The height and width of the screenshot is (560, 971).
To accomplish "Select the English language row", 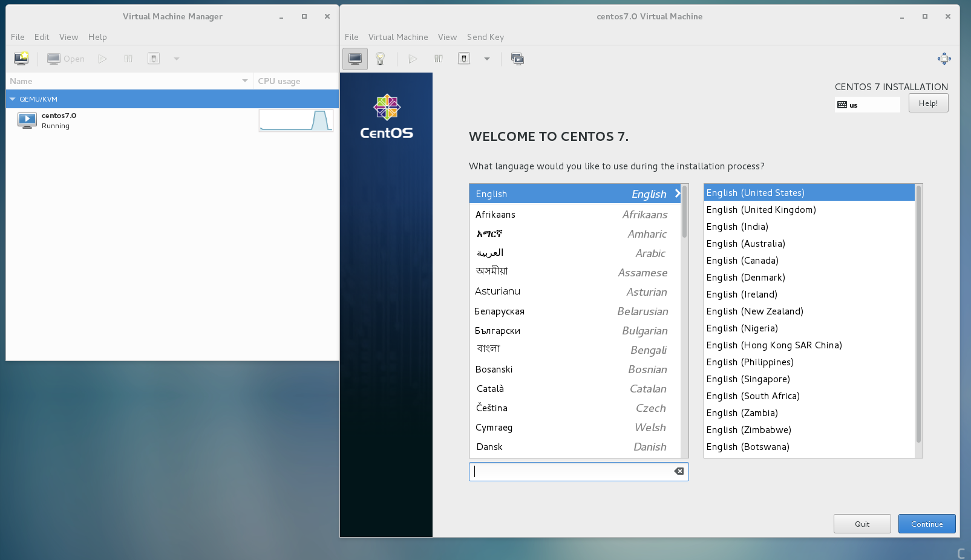I will 575,194.
